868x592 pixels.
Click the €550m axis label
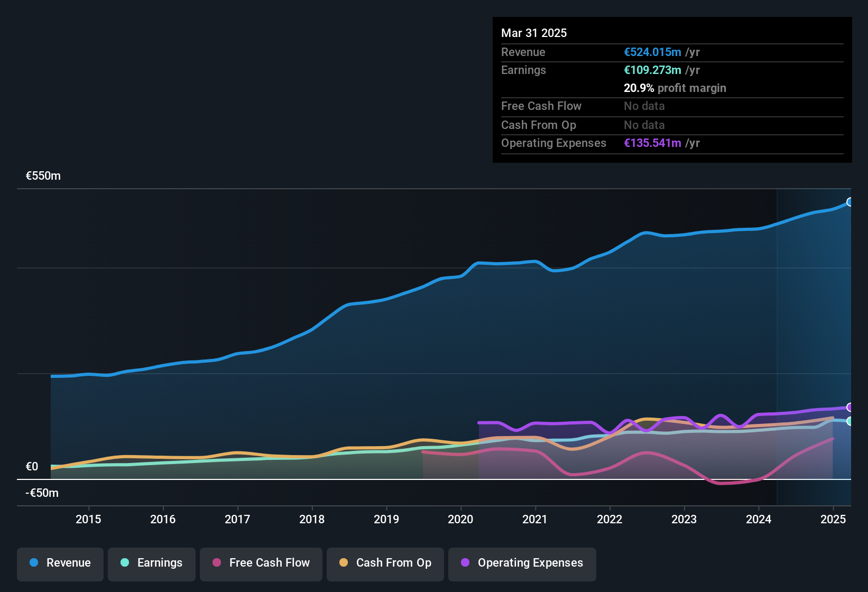click(42, 175)
